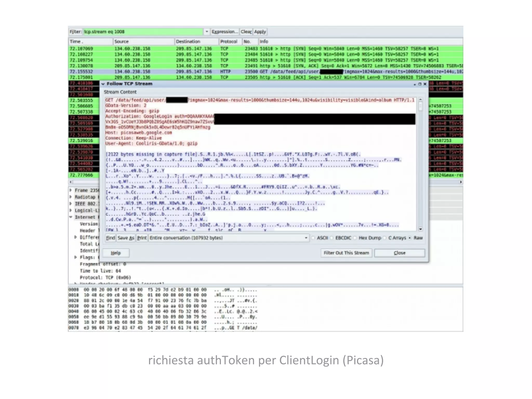
Task: Click hex dump row 0000
Action: pos(163,290)
